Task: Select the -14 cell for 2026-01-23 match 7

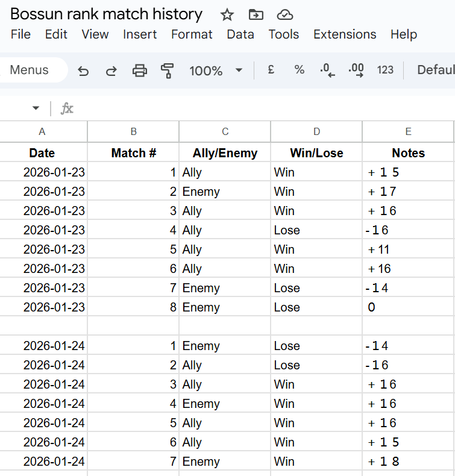Action: (x=408, y=288)
